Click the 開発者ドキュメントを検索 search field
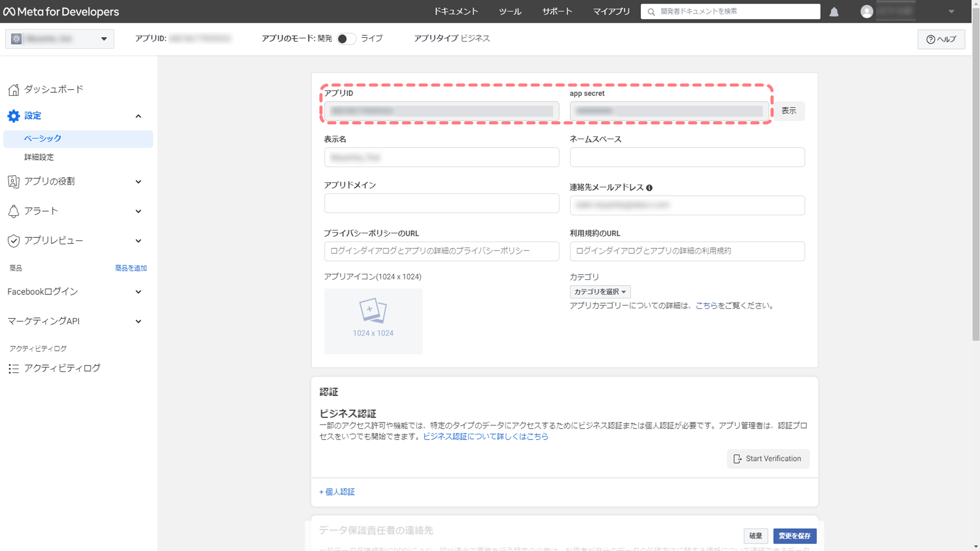The height and width of the screenshot is (551, 980). pyautogui.click(x=730, y=11)
